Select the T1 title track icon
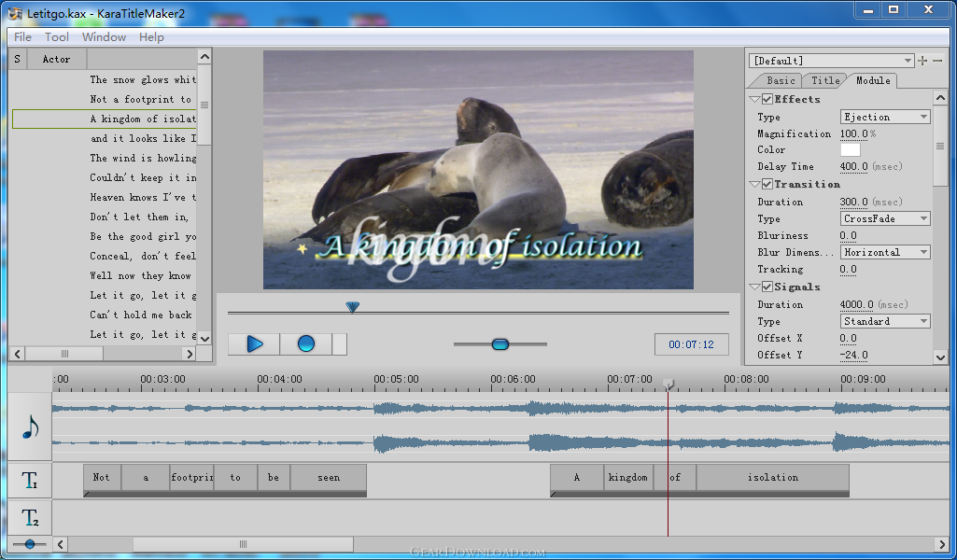Viewport: 957px width, 560px height. coord(30,481)
